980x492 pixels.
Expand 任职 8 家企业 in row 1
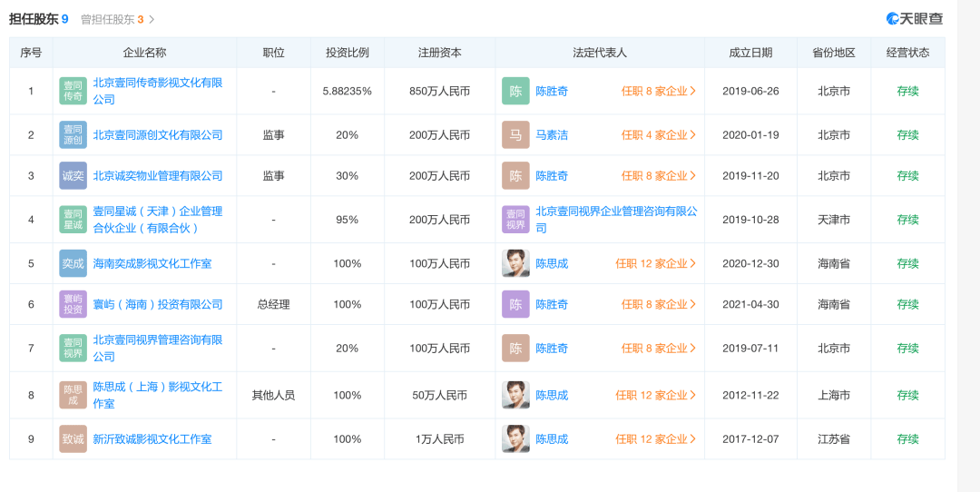tap(659, 92)
